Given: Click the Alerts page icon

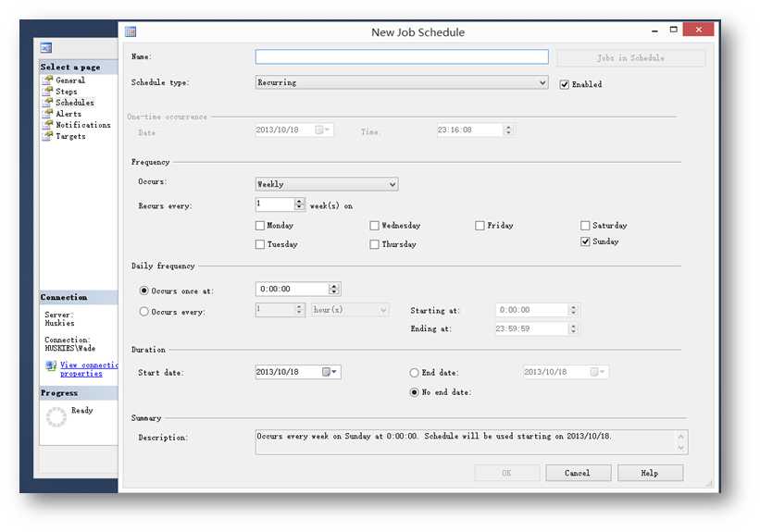Looking at the screenshot, I should (x=47, y=114).
